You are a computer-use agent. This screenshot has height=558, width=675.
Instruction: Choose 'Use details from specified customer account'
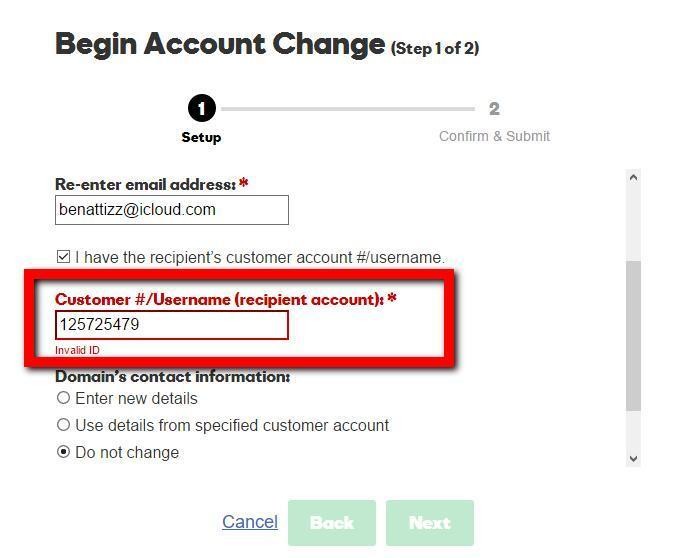(64, 425)
